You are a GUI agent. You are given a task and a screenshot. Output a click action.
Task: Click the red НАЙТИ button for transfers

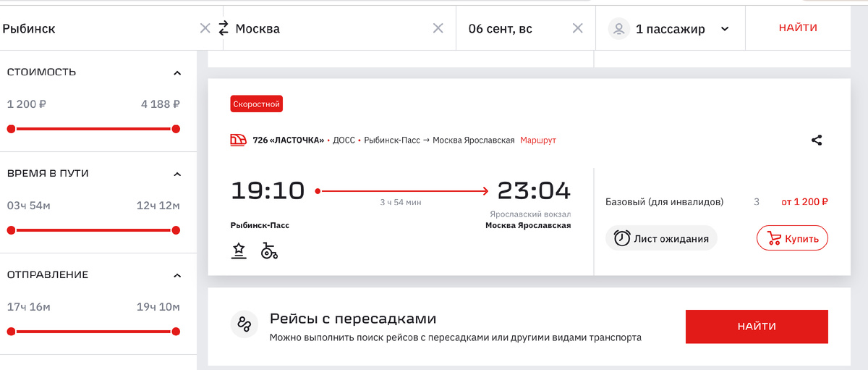click(757, 327)
